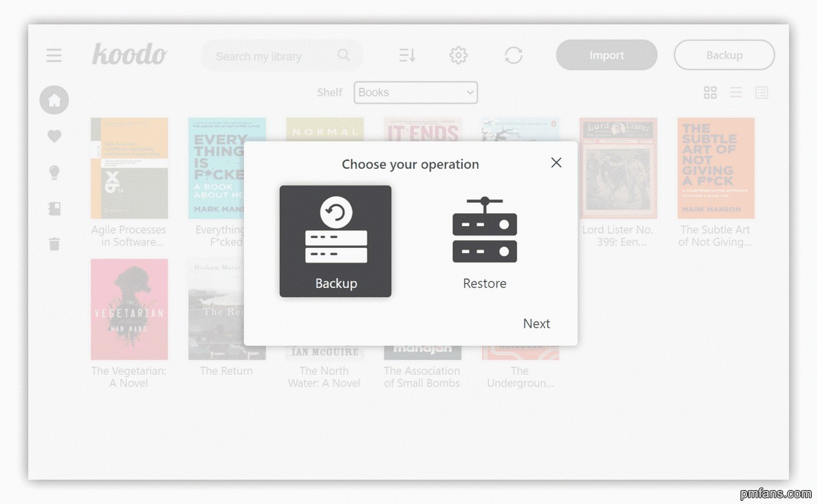Switch to card grid view

pyautogui.click(x=710, y=92)
